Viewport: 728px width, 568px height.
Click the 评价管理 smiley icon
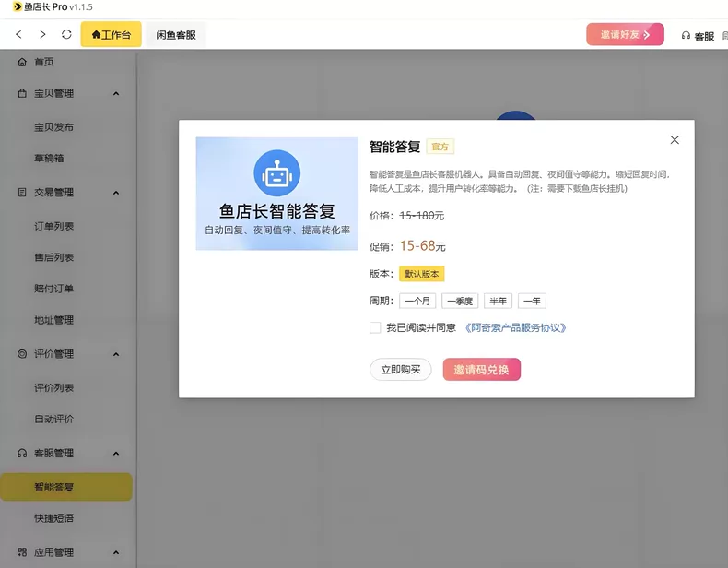pyautogui.click(x=22, y=354)
